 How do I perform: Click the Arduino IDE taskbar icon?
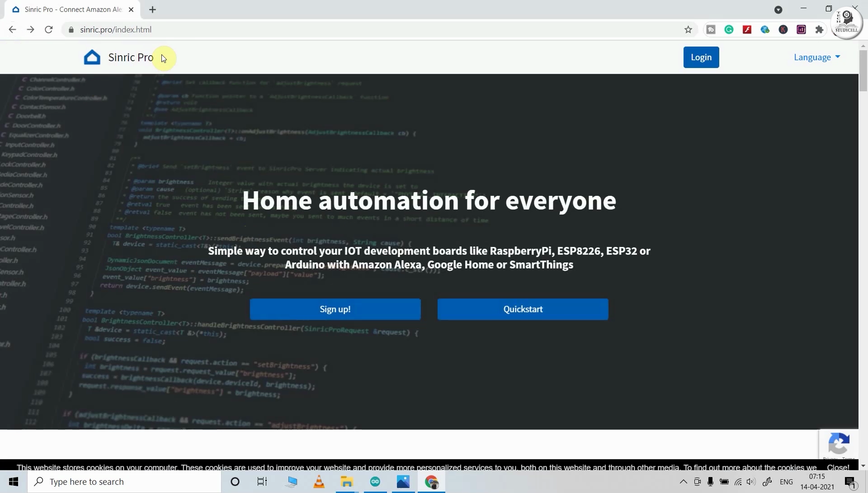click(x=375, y=481)
